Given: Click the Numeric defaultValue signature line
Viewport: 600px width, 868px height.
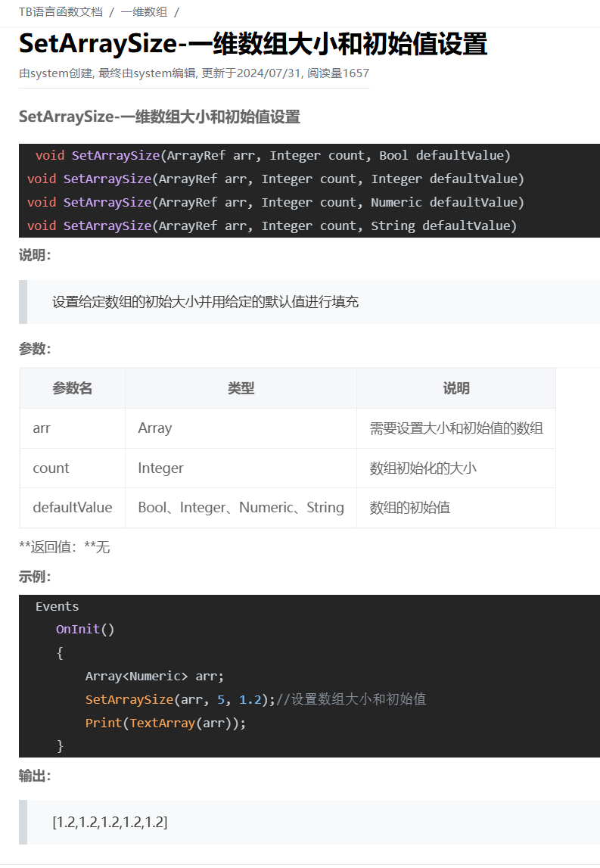Looking at the screenshot, I should (275, 202).
